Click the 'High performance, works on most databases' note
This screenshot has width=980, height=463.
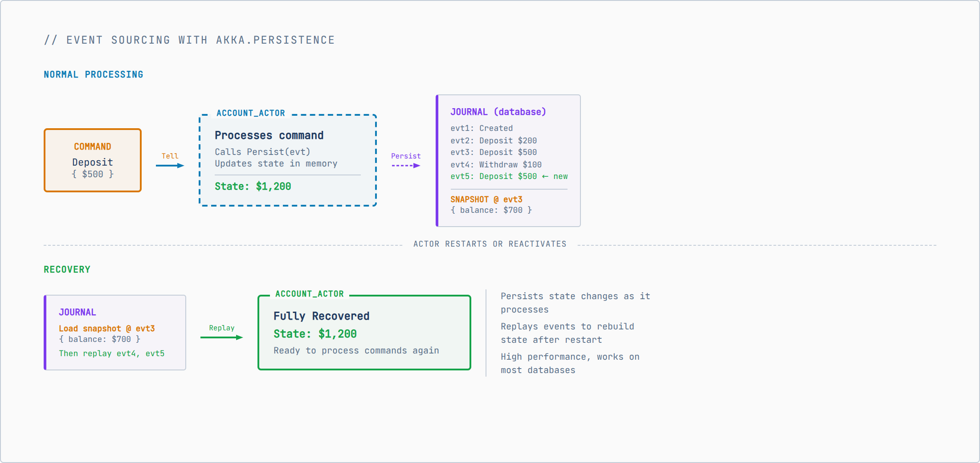(570, 363)
